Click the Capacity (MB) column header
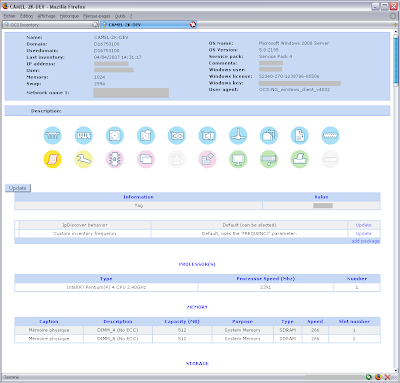Viewport: 400px width, 383px height. [x=182, y=322]
